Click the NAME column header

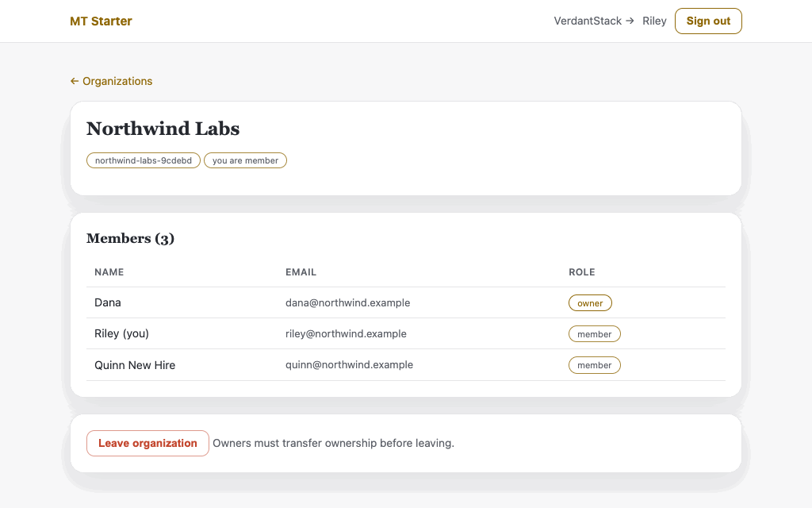(109, 272)
